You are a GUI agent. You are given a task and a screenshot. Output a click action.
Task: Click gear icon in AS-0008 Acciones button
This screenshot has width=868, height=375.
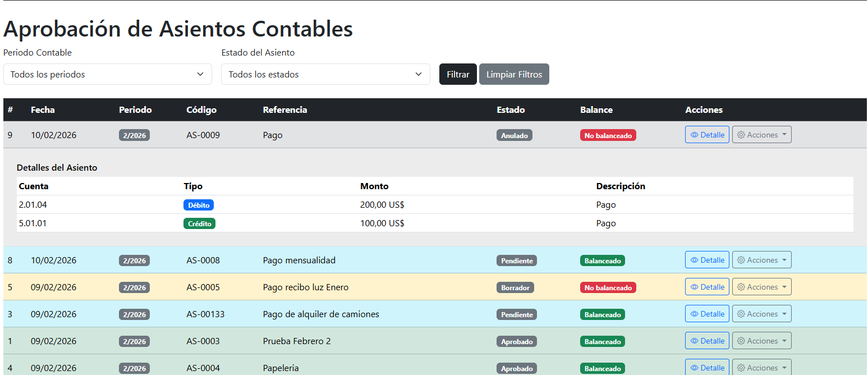741,260
